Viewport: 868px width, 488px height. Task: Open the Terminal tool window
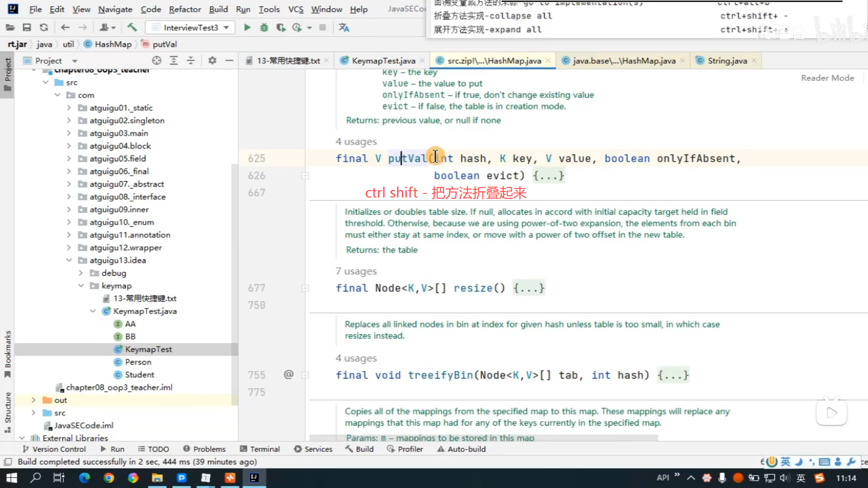[x=260, y=449]
